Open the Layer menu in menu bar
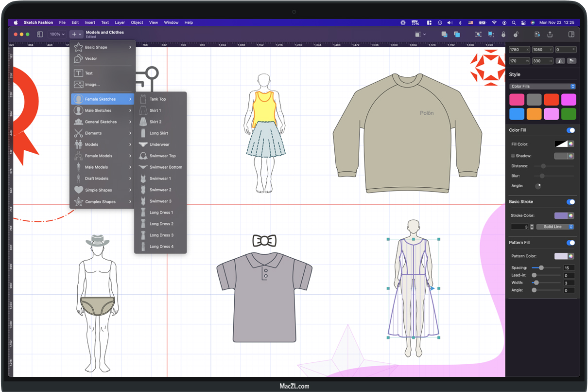This screenshot has height=392, width=588. [120, 22]
